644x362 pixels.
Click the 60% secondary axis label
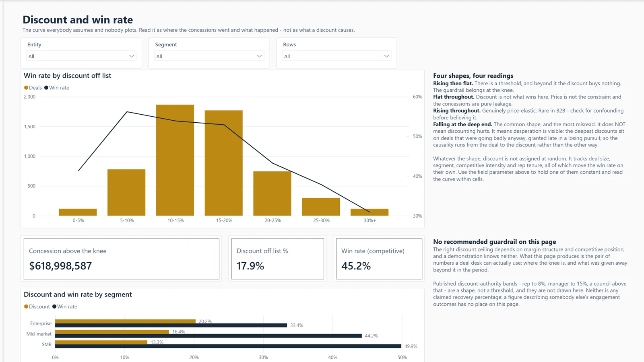(417, 97)
